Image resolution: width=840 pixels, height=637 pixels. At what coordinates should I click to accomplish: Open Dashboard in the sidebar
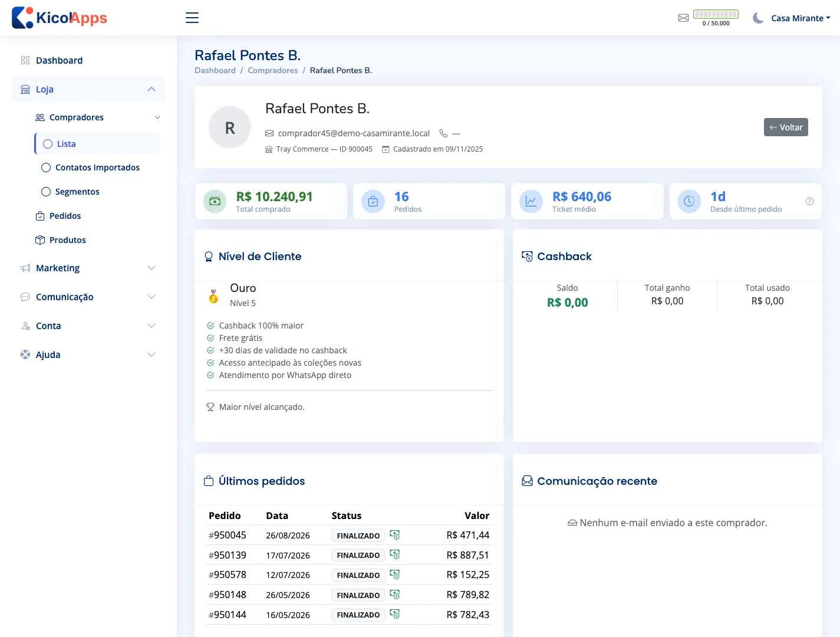click(x=88, y=60)
